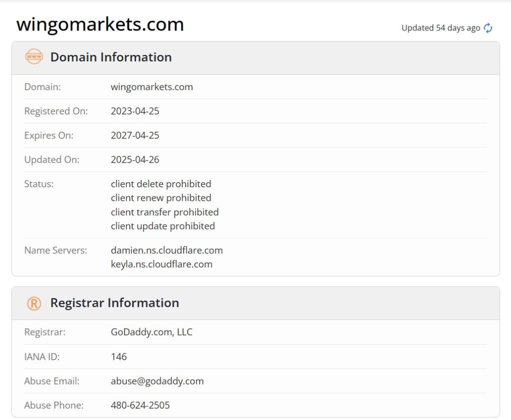Screen dimensions: 511x420
Task: Click the 'Abuse Phone:' label
Action: coord(54,405)
